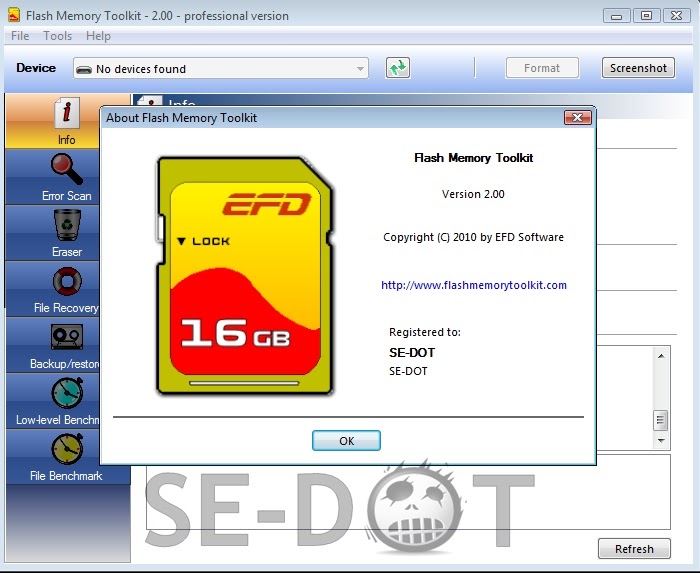
Task: Click the Copyright EFD Software text
Action: [x=473, y=237]
